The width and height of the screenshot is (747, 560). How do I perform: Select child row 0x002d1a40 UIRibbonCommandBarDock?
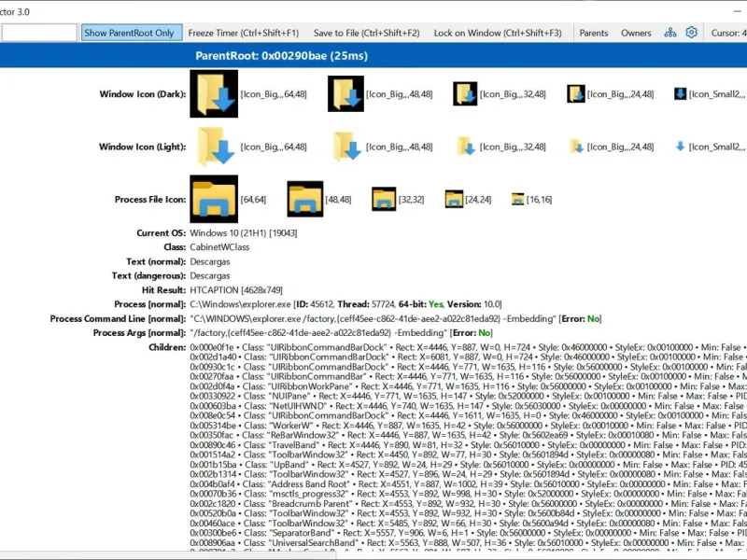(469, 357)
